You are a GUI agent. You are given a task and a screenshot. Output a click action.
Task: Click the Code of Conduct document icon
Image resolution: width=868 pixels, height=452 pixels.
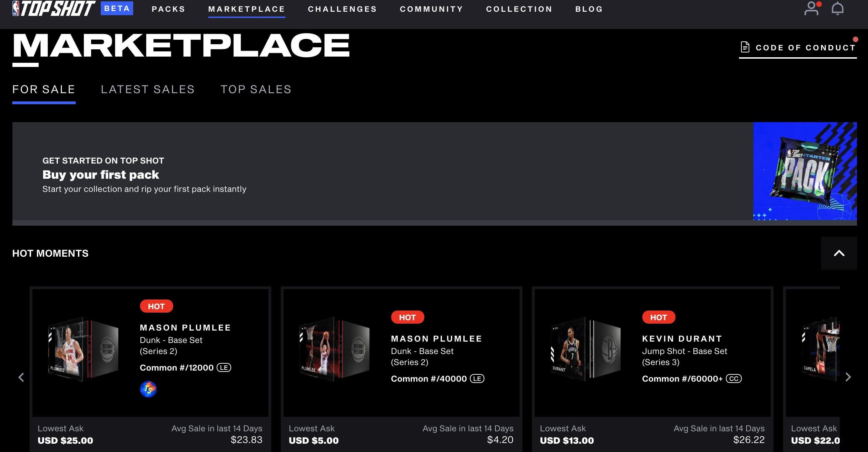(x=745, y=47)
